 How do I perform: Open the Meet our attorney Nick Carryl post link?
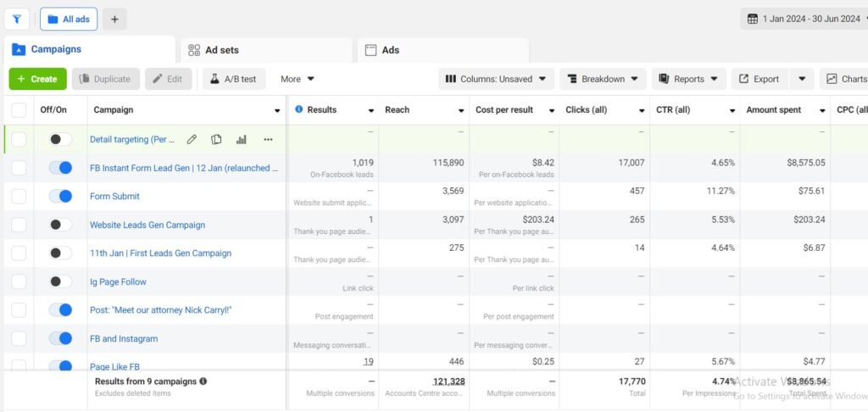pos(160,310)
